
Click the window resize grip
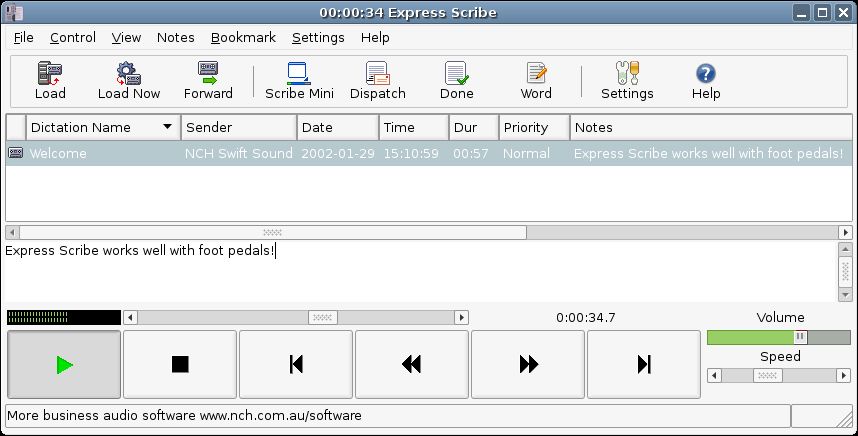click(x=844, y=418)
